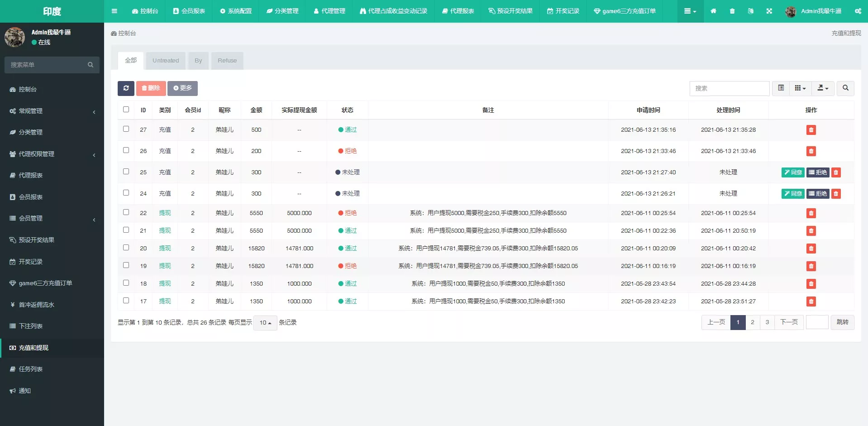
Task: Clear cache via the trash icon in top bar
Action: tap(732, 11)
